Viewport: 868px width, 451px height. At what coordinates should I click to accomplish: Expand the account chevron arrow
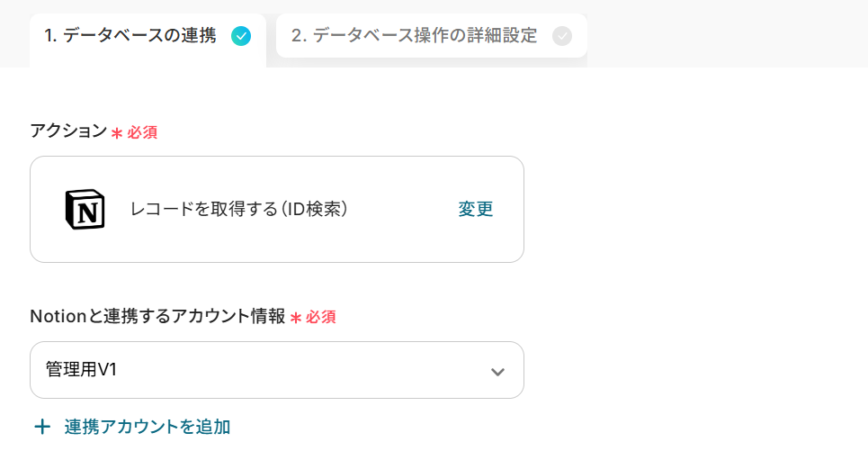(497, 372)
